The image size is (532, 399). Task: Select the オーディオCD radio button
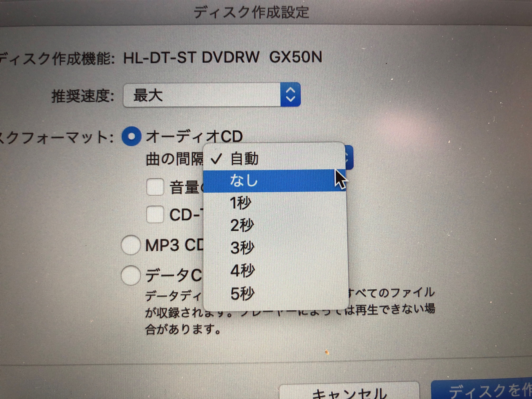(131, 136)
